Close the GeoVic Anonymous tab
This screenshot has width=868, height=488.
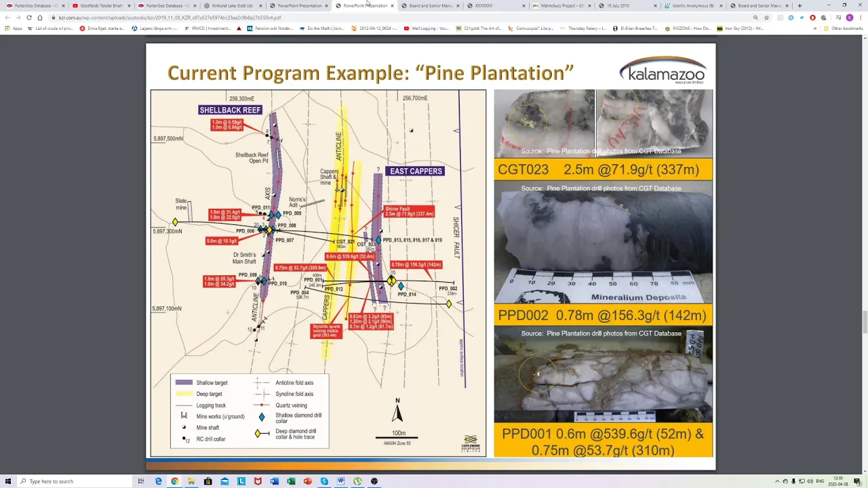click(x=721, y=5)
